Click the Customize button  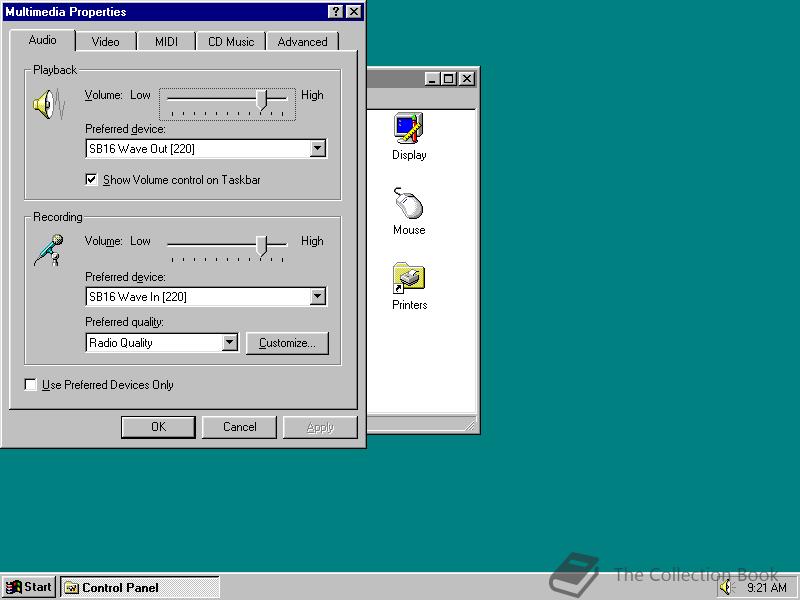pos(287,343)
